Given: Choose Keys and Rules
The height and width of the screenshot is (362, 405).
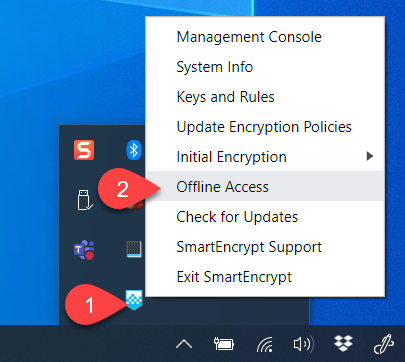Looking at the screenshot, I should [x=265, y=97].
